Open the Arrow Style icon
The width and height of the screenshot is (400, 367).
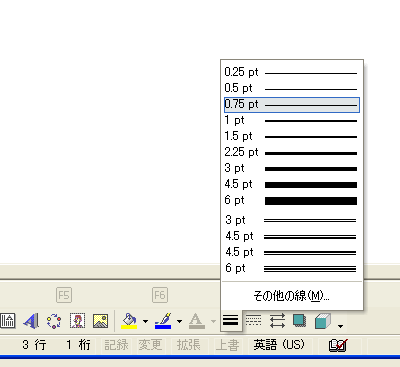(x=277, y=321)
